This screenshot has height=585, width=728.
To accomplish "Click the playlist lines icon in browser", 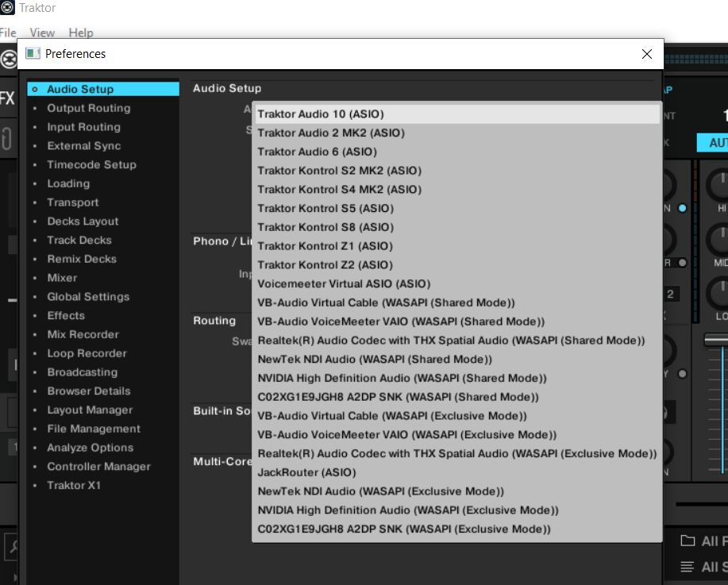I will 688,567.
